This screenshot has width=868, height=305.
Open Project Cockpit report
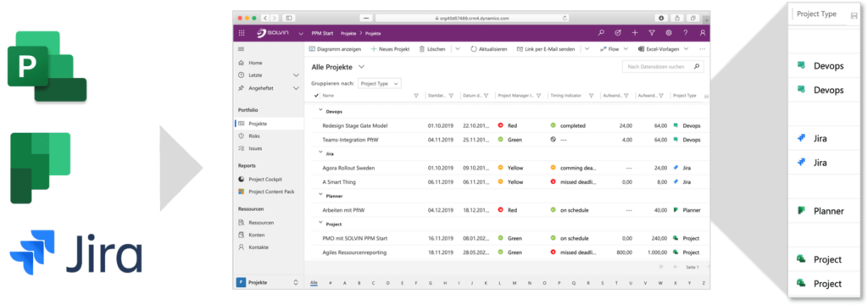[x=265, y=179]
